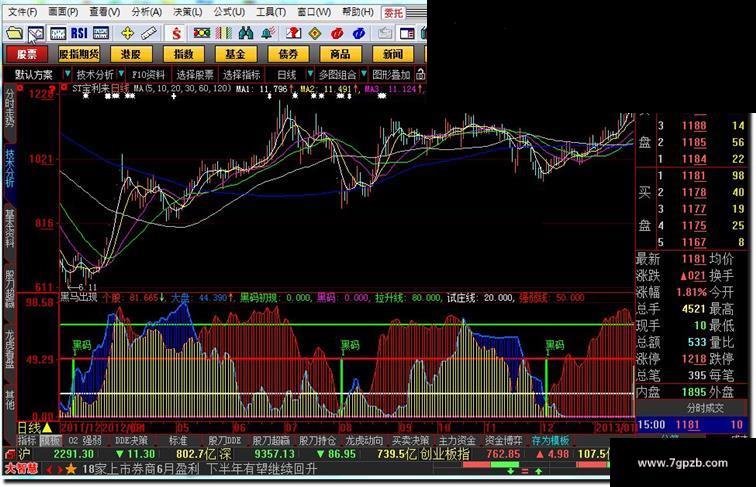This screenshot has height=487, width=756.
Task: Select the 商品 category button
Action: click(x=340, y=54)
